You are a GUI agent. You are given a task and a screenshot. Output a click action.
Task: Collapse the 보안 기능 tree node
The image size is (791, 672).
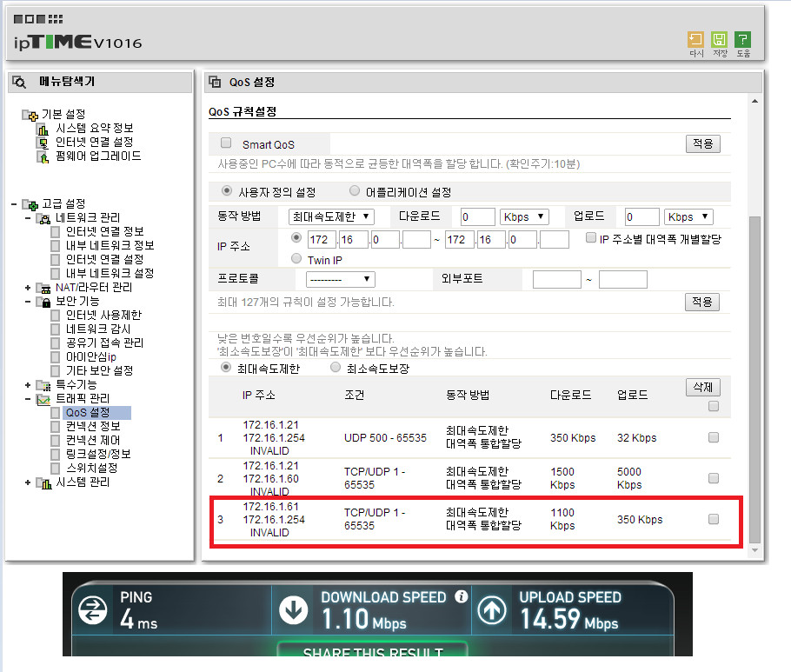(28, 302)
